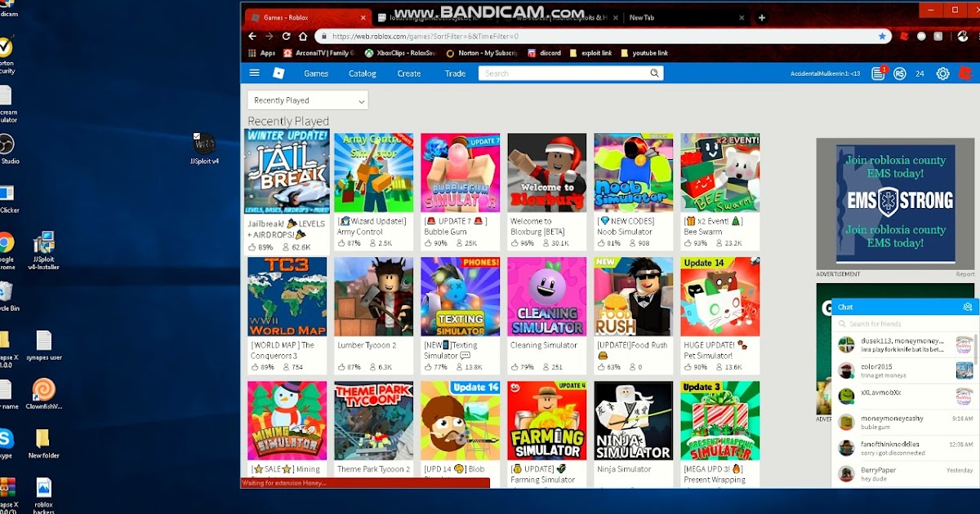Open the exploit link bookmark folder
This screenshot has height=514, width=980.
click(x=590, y=53)
